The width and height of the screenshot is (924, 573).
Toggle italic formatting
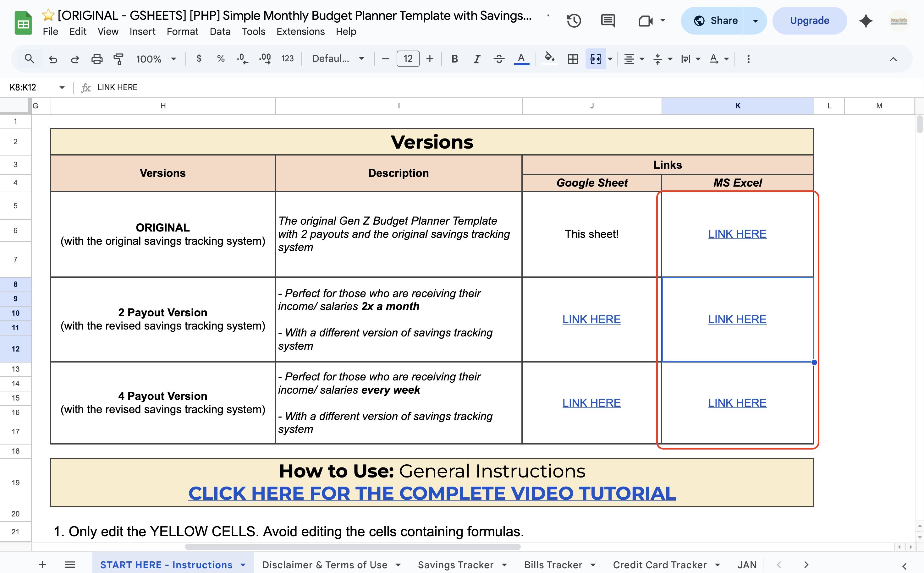(x=476, y=59)
